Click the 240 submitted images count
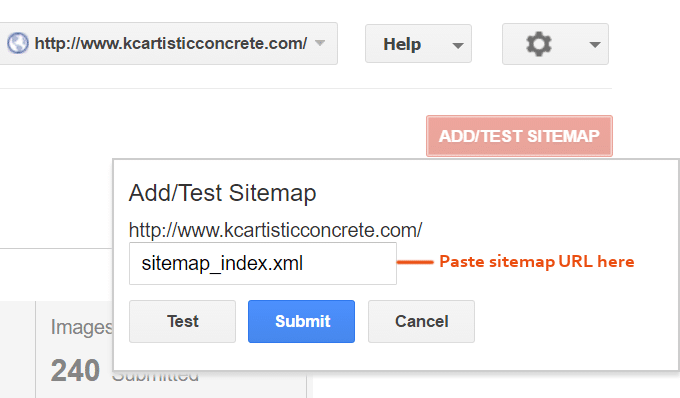This screenshot has width=680, height=398. click(x=75, y=370)
